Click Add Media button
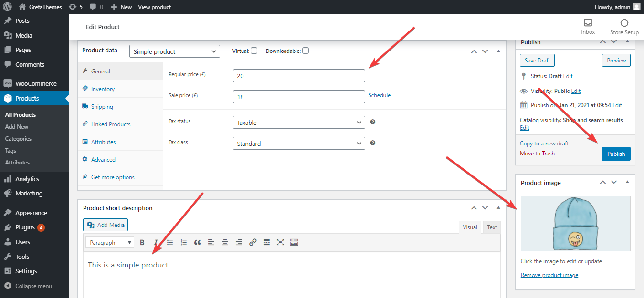The height and width of the screenshot is (298, 644). 106,225
